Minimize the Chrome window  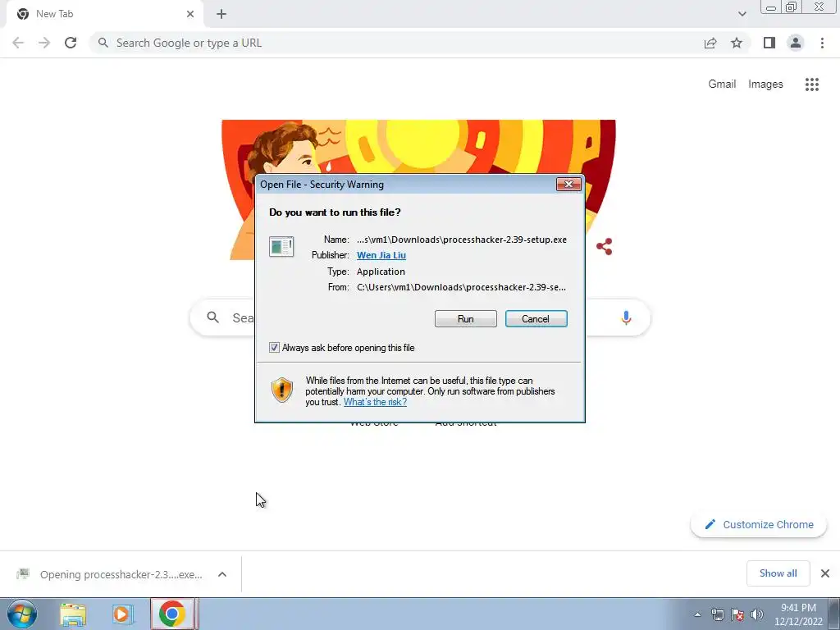(x=771, y=7)
